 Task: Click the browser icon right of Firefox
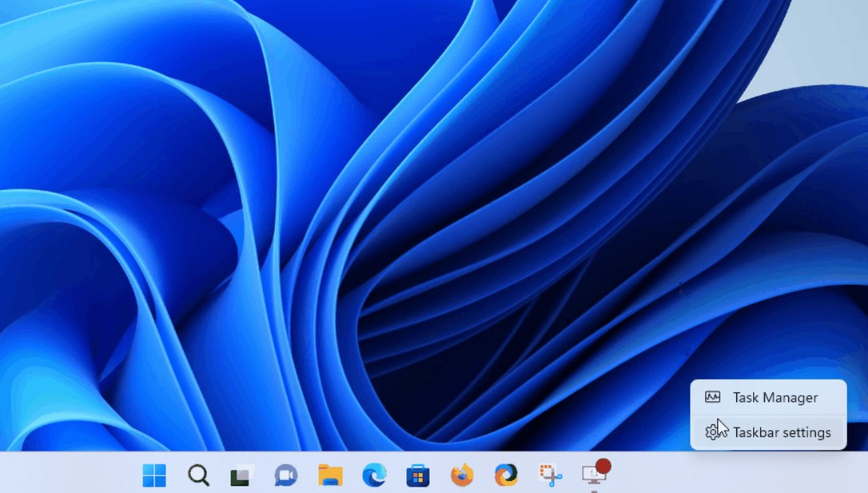(x=505, y=475)
